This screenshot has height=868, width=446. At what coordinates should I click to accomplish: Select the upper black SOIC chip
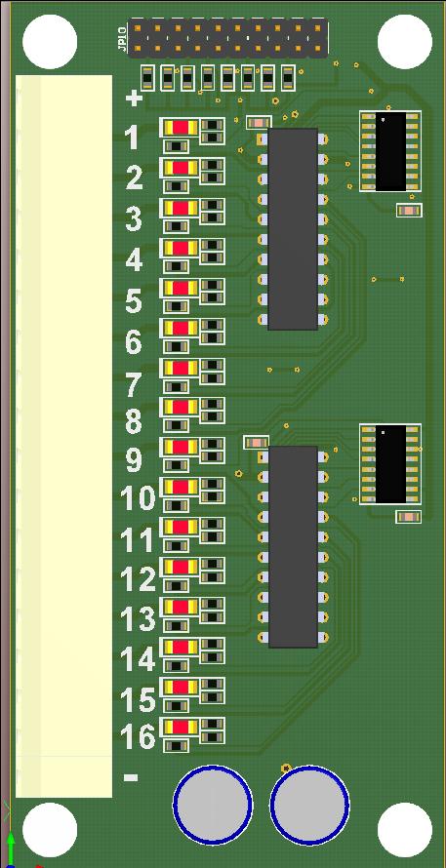pyautogui.click(x=390, y=151)
